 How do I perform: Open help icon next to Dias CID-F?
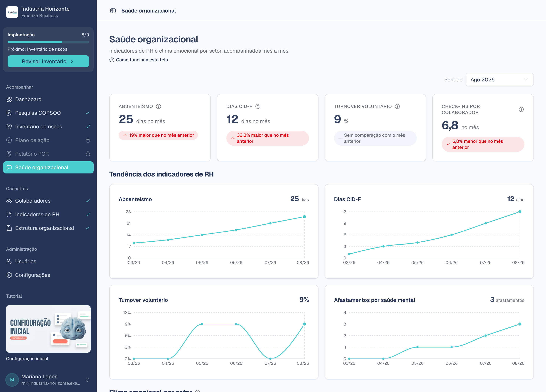[258, 106]
